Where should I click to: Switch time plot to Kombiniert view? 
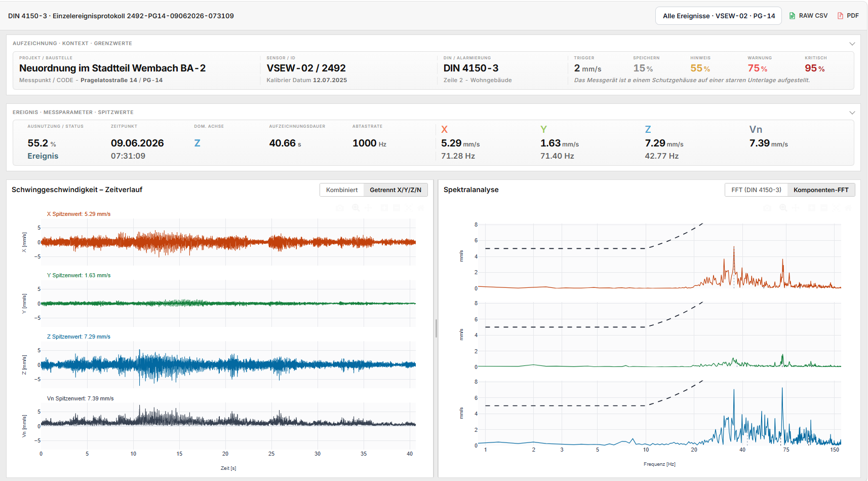click(342, 190)
